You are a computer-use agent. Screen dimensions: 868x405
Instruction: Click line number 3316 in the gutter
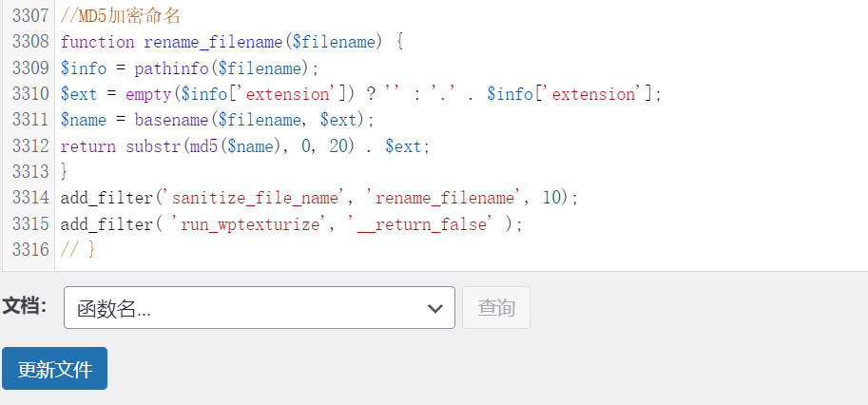[29, 249]
